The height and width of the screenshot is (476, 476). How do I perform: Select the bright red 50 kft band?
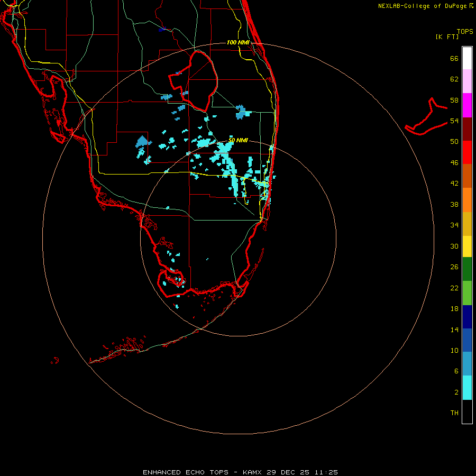coord(467,152)
